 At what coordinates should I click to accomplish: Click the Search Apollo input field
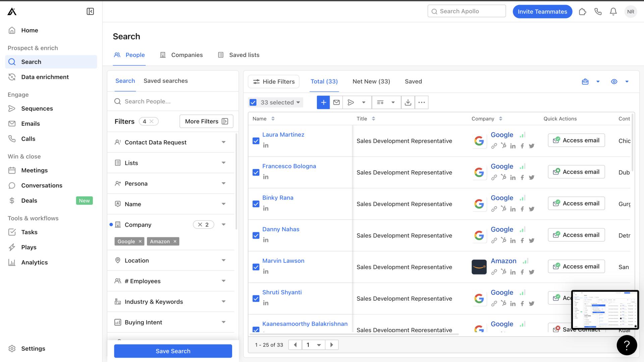pos(467,11)
